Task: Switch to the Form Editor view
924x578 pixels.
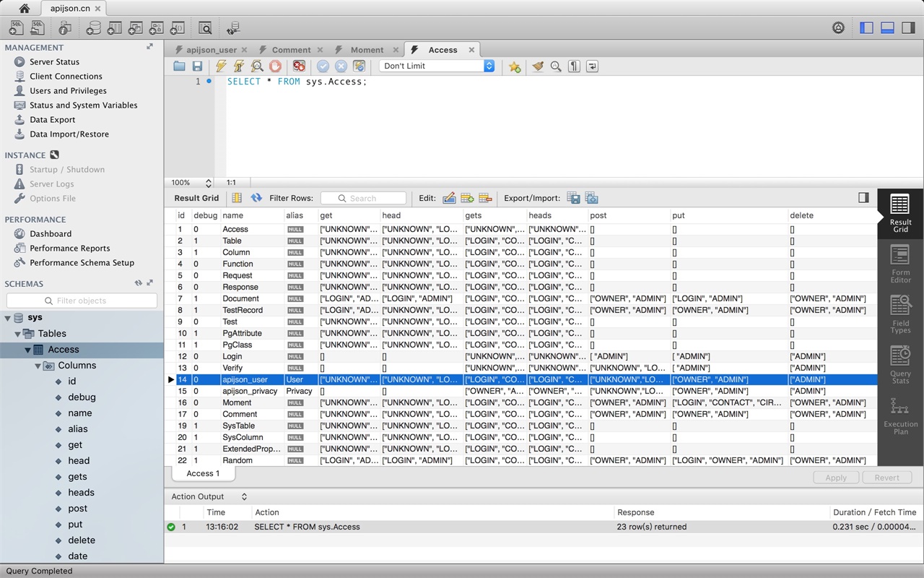Action: (900, 264)
